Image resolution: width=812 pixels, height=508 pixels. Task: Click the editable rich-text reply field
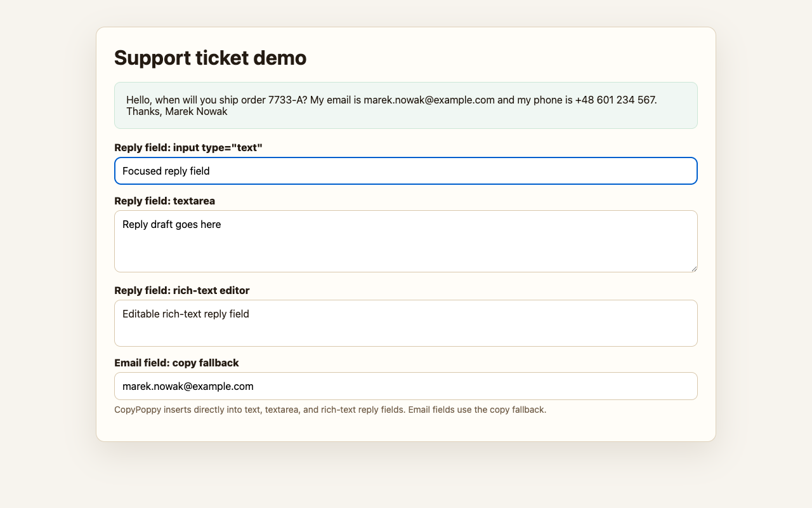[x=406, y=323]
